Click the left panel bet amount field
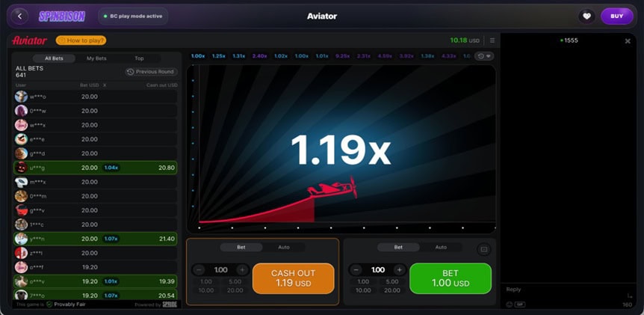This screenshot has width=644, height=315. pos(220,270)
